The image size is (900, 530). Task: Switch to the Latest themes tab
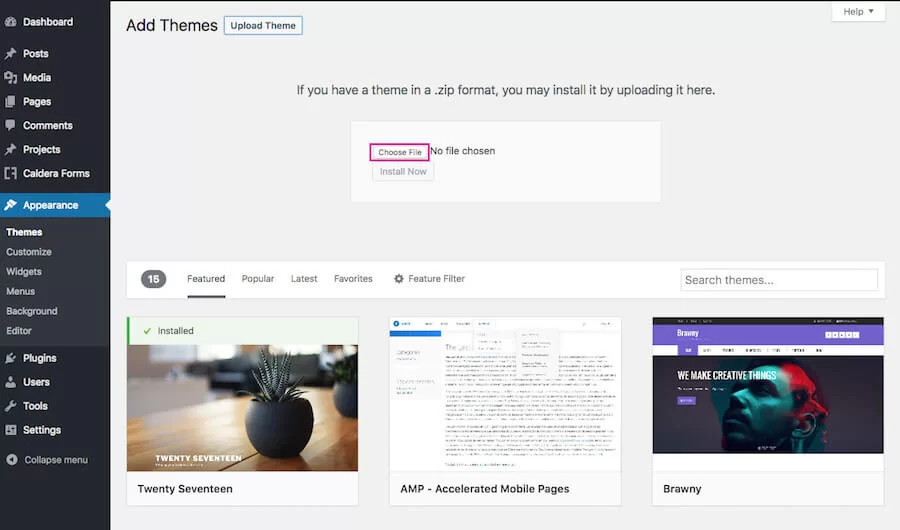tap(304, 279)
